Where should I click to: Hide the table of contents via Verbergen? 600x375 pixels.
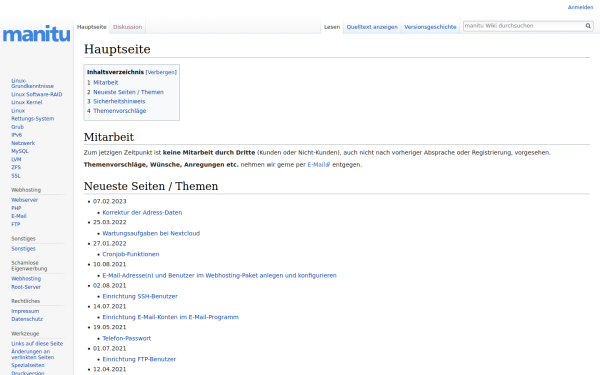click(x=161, y=72)
